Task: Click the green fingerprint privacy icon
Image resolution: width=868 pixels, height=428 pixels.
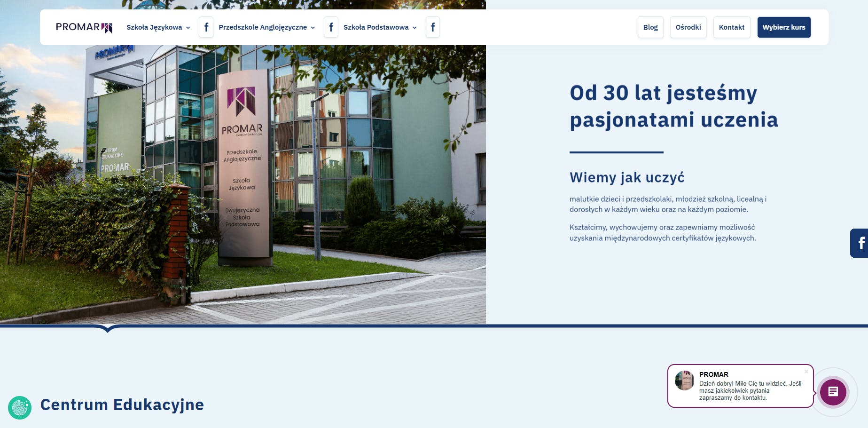Action: [20, 407]
